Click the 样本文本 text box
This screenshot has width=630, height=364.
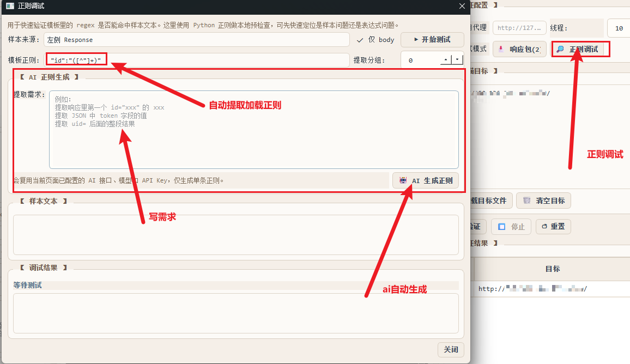pos(235,235)
